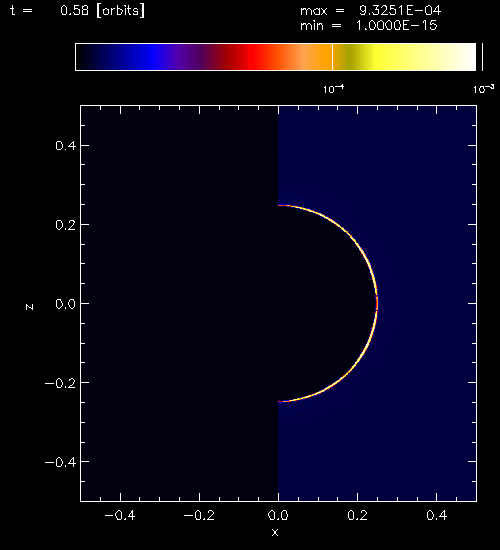This screenshot has width=500, height=550.
Task: Click the rightmost point of the bright arc
Action: (x=377, y=303)
